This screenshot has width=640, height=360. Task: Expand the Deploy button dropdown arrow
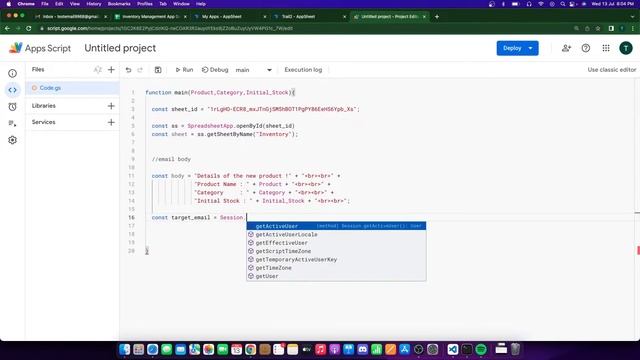[530, 48]
